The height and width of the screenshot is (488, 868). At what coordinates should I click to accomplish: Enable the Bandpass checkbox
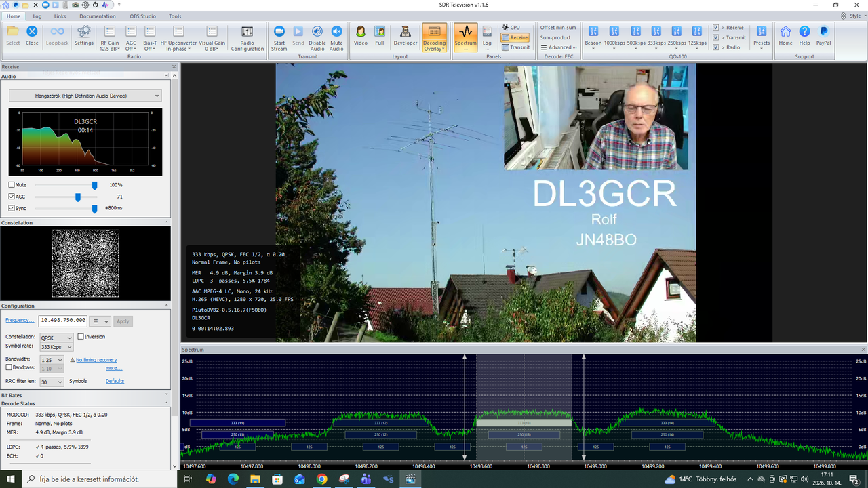[9, 367]
